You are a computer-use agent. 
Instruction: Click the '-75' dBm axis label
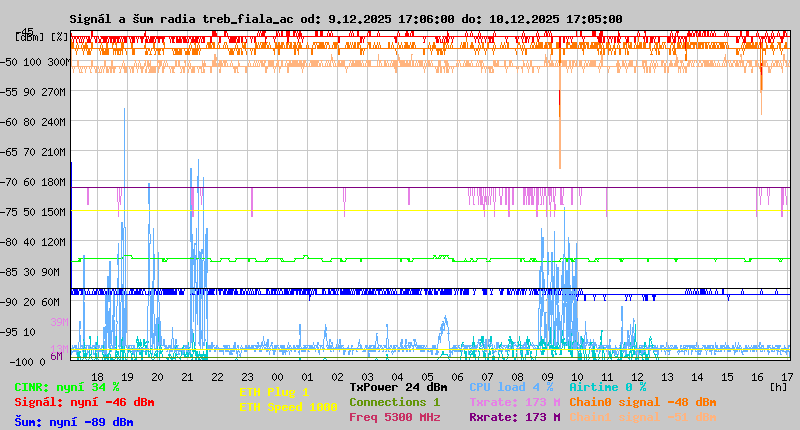tap(9, 212)
